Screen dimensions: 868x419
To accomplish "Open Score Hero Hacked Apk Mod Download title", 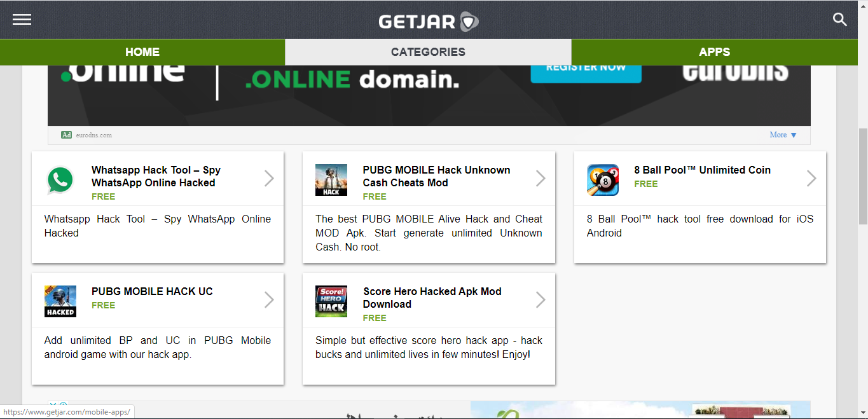I will [x=432, y=298].
